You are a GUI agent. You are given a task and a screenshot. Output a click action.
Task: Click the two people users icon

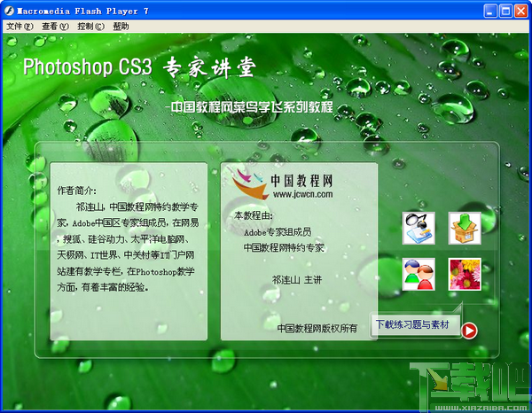[419, 275]
